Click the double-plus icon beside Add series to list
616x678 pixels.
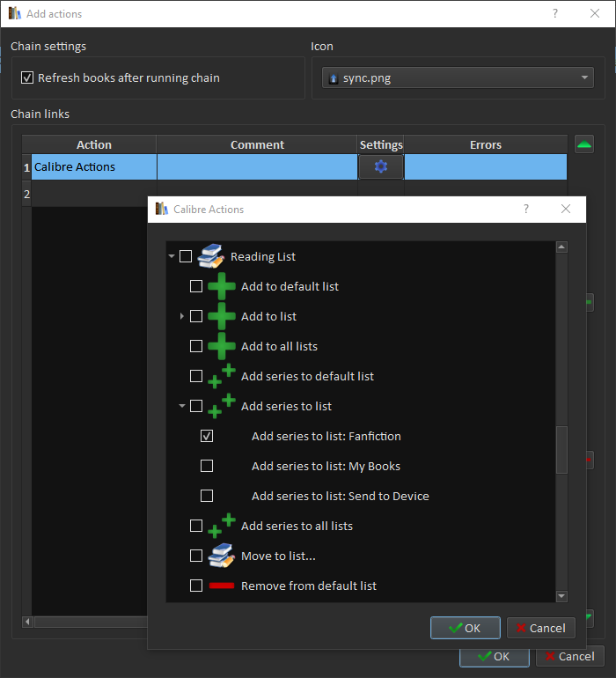click(x=222, y=406)
